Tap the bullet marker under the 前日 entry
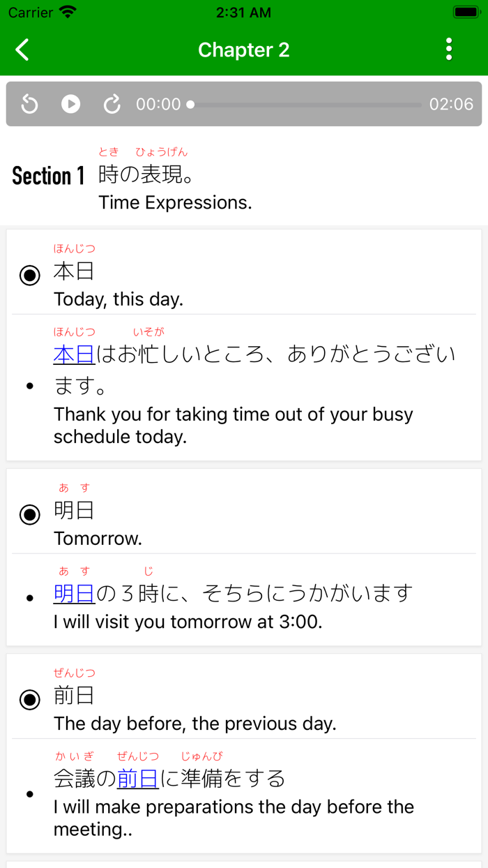 click(29, 793)
